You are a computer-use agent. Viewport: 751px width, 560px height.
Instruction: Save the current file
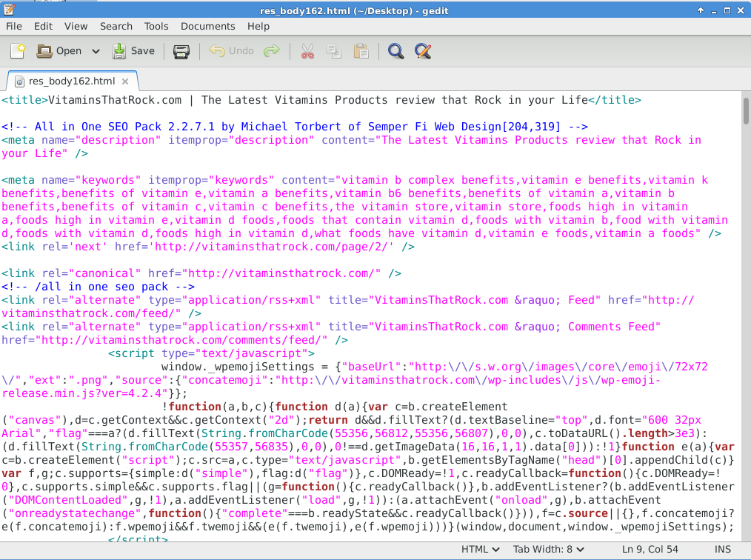point(133,51)
